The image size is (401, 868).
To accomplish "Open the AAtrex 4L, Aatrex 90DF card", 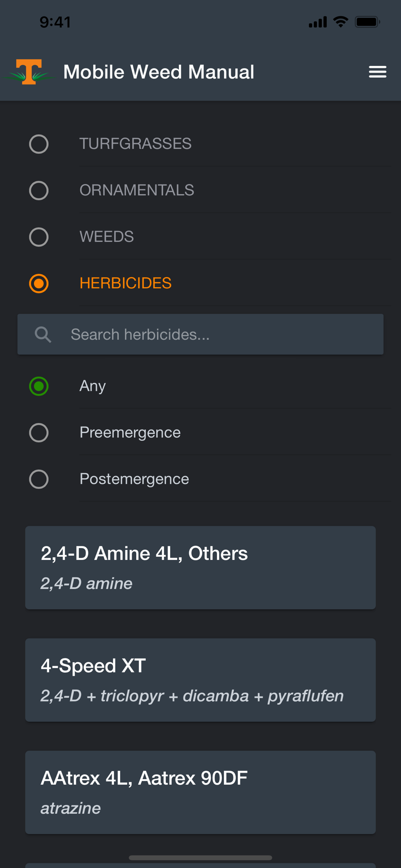I will (200, 792).
